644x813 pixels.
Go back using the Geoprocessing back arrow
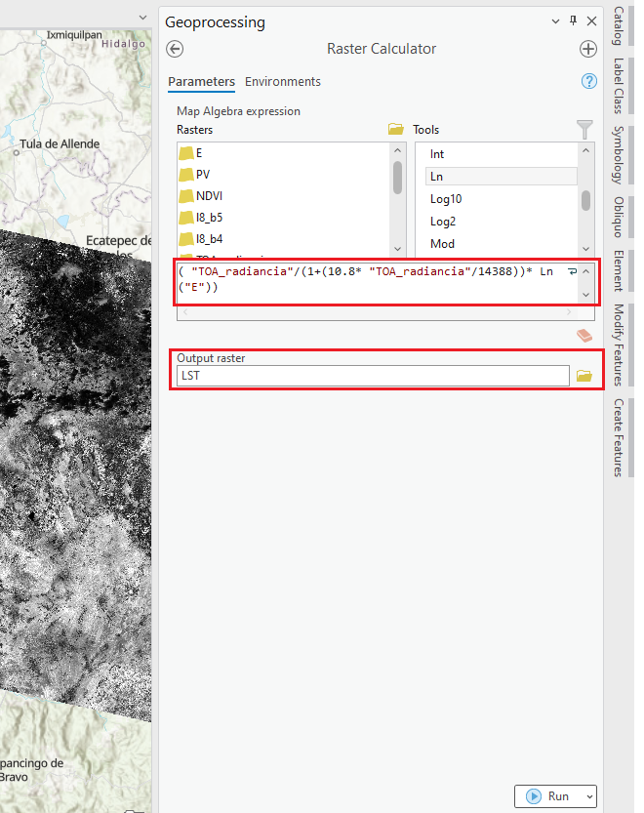click(x=176, y=49)
